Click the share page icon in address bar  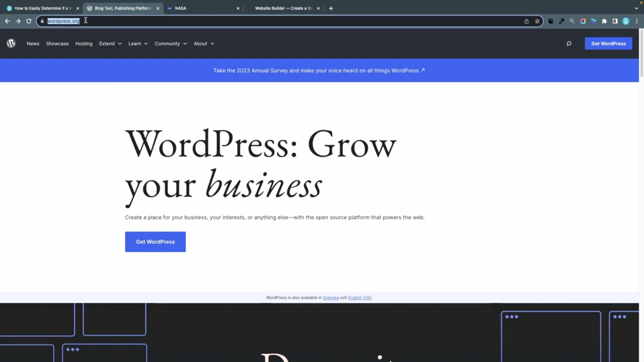526,21
